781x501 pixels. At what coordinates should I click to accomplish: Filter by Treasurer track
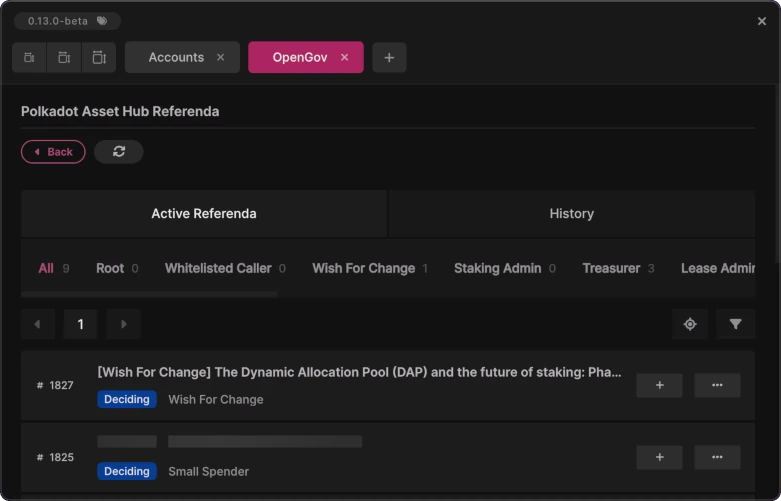(611, 268)
